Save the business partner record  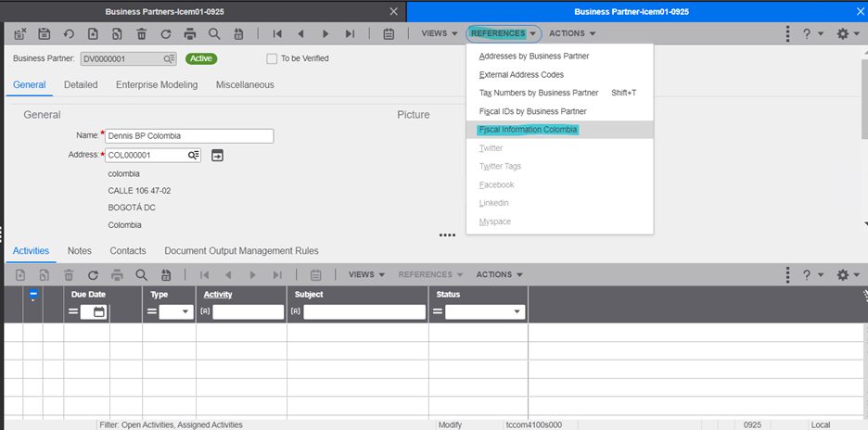point(44,33)
